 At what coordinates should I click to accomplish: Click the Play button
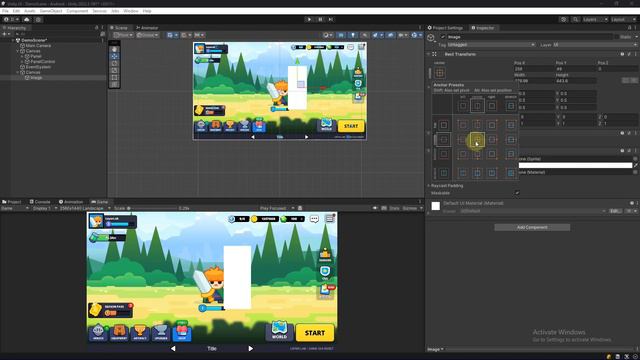309,19
